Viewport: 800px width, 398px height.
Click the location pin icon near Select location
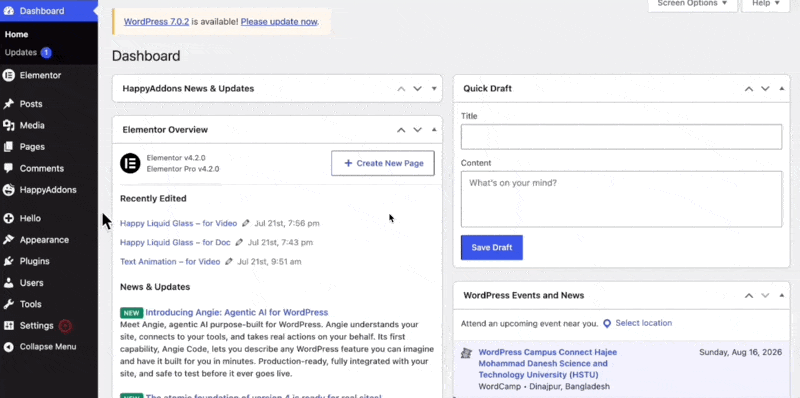click(607, 324)
